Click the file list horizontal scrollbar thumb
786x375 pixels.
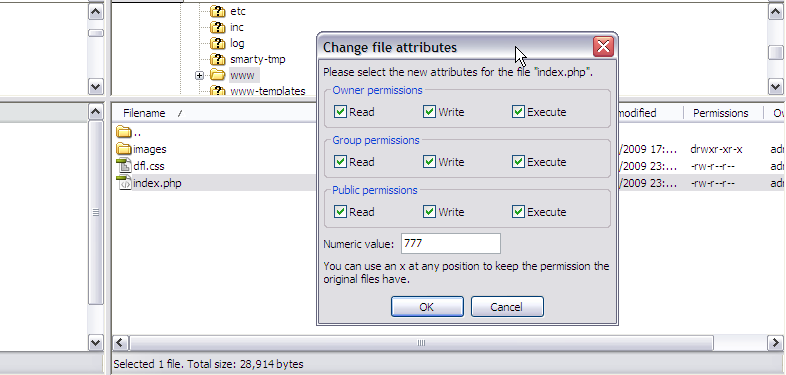click(421, 343)
